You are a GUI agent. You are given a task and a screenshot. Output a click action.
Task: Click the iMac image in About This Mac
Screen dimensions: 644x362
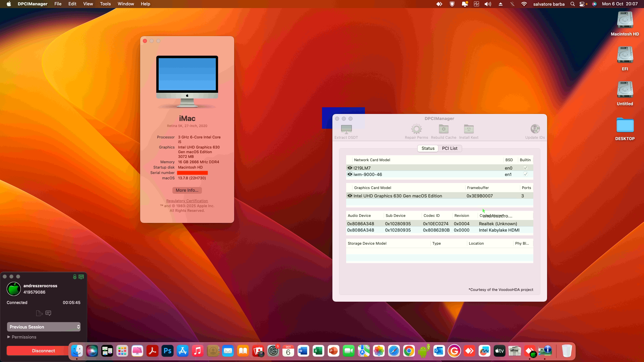(x=187, y=82)
